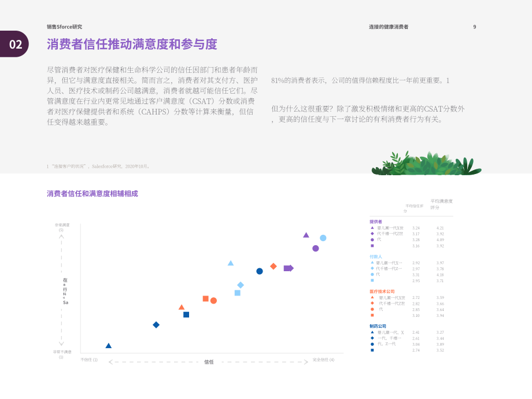The height and width of the screenshot is (399, 532).
Task: Click the axis label 完全信任 (4)
Action: point(323,360)
